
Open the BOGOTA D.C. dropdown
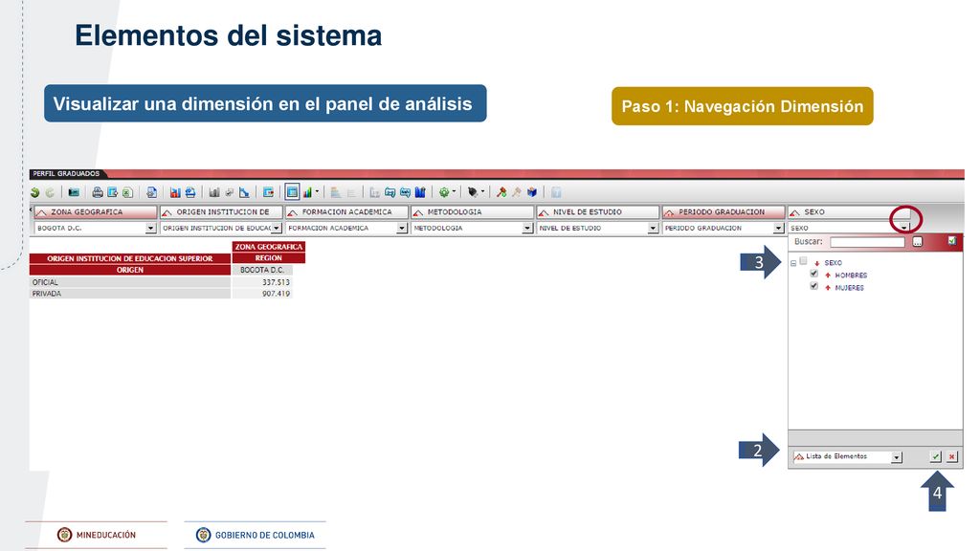[x=150, y=229]
